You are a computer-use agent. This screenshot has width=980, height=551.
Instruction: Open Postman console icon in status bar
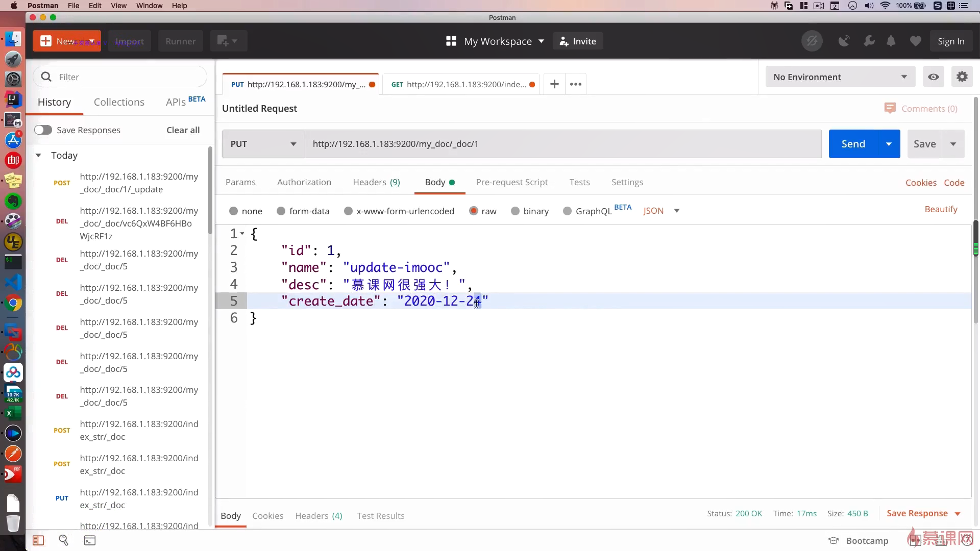90,540
